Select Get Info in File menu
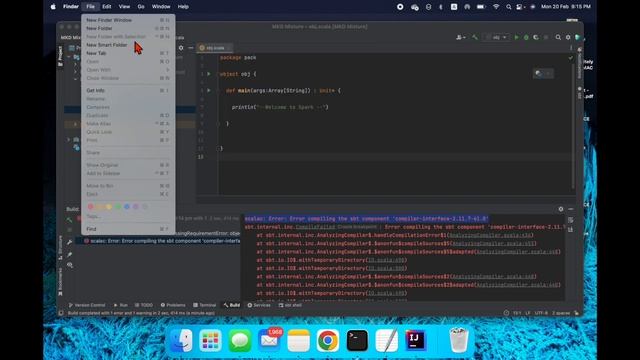The image size is (640, 360). [x=128, y=90]
